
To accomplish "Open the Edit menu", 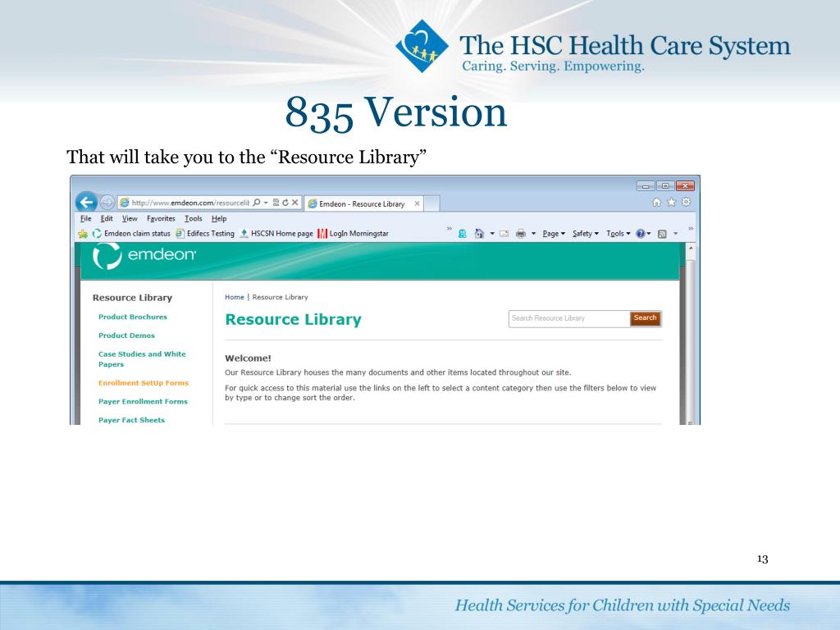I will [x=107, y=218].
